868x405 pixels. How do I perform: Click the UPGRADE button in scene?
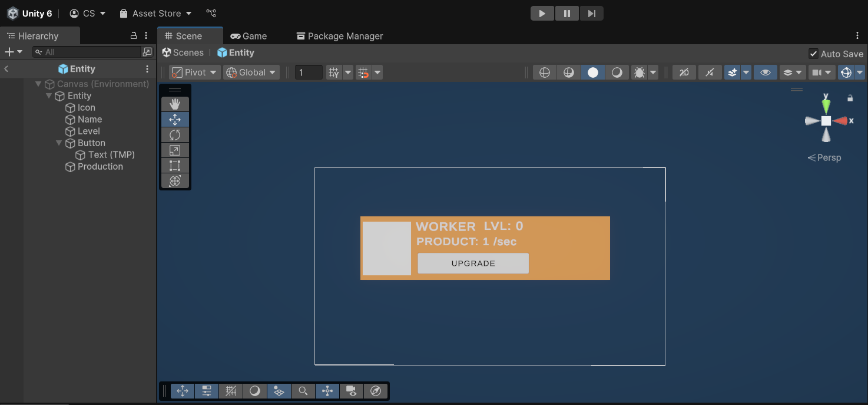[x=473, y=264]
